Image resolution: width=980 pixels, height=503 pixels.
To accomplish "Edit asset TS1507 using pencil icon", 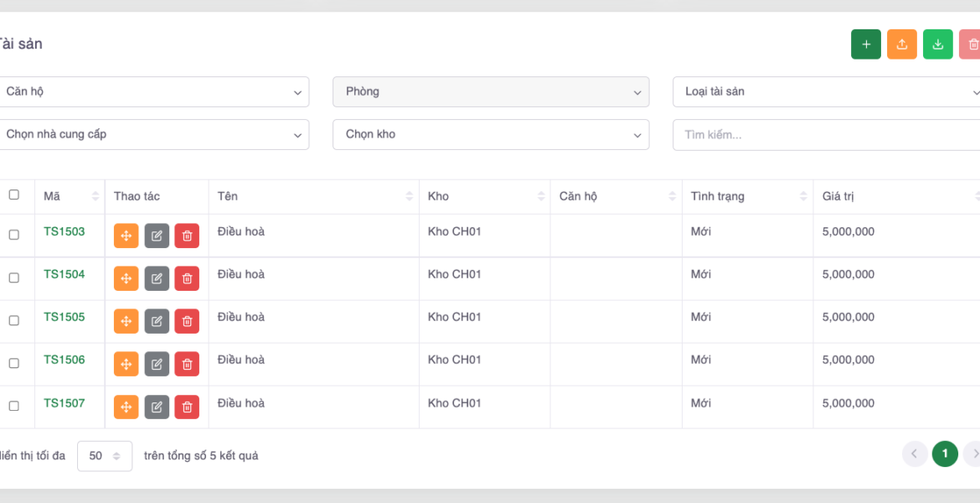I will pyautogui.click(x=157, y=407).
